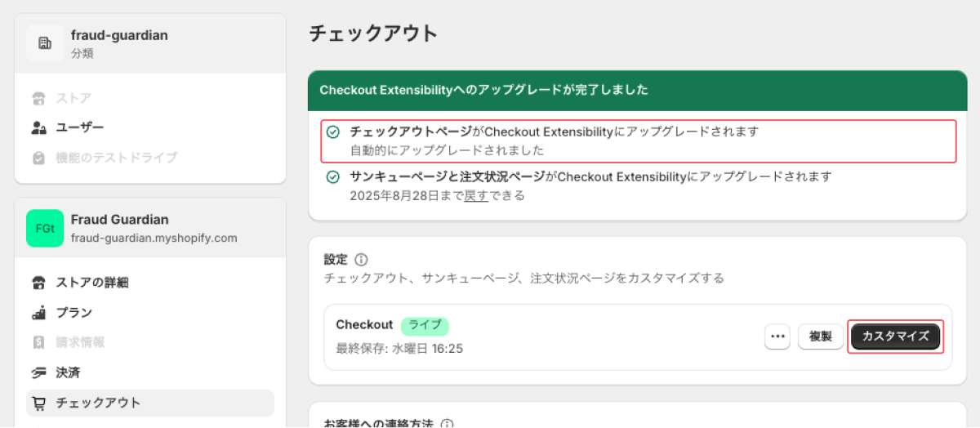This screenshot has width=980, height=428.
Task: Click the ストア storefront icon in sidebar
Action: [38, 98]
